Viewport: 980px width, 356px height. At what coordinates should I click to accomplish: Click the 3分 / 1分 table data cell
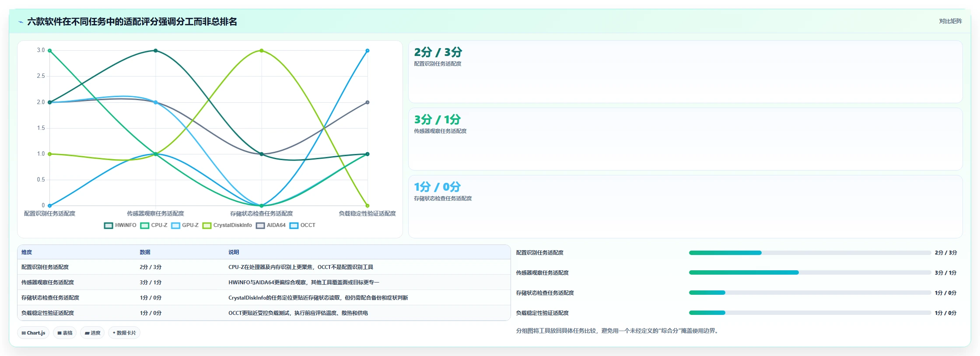(x=150, y=283)
